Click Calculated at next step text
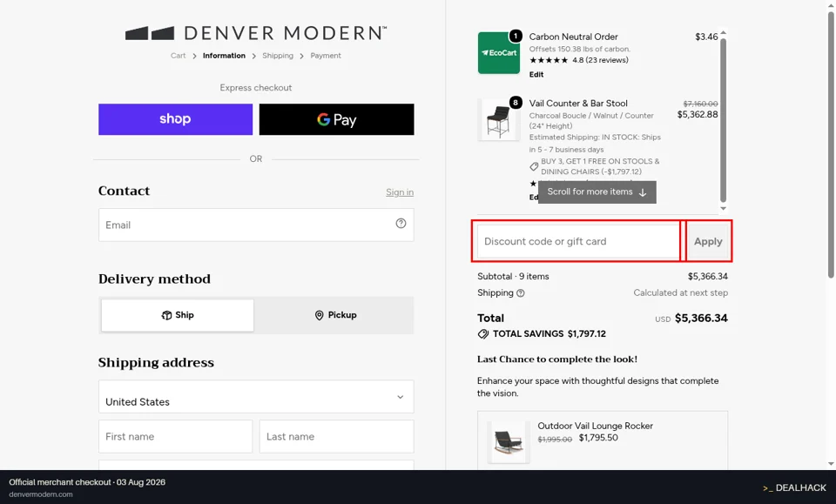Viewport: 836px width, 504px height. [x=680, y=292]
